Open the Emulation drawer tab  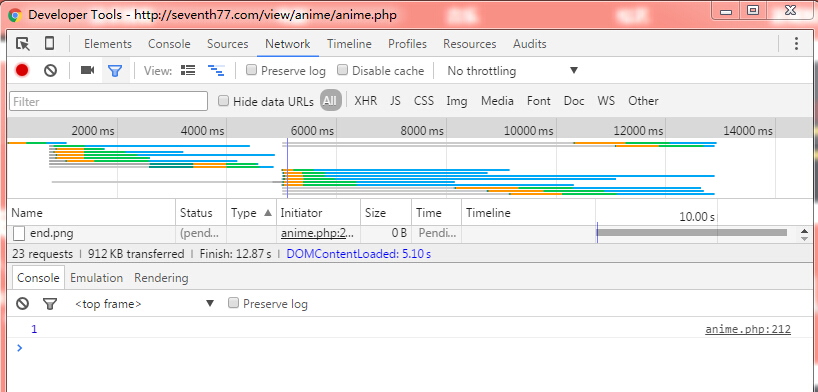tap(97, 278)
